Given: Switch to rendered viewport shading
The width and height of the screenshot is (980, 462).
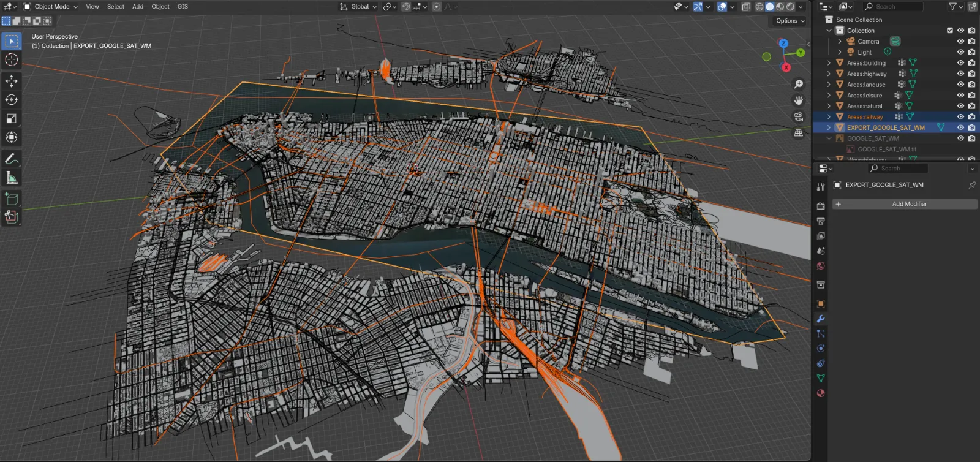Looking at the screenshot, I should pos(791,7).
